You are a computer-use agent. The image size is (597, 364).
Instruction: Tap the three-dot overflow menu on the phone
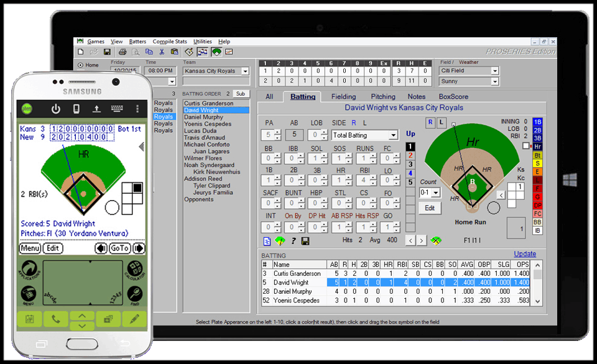click(137, 109)
